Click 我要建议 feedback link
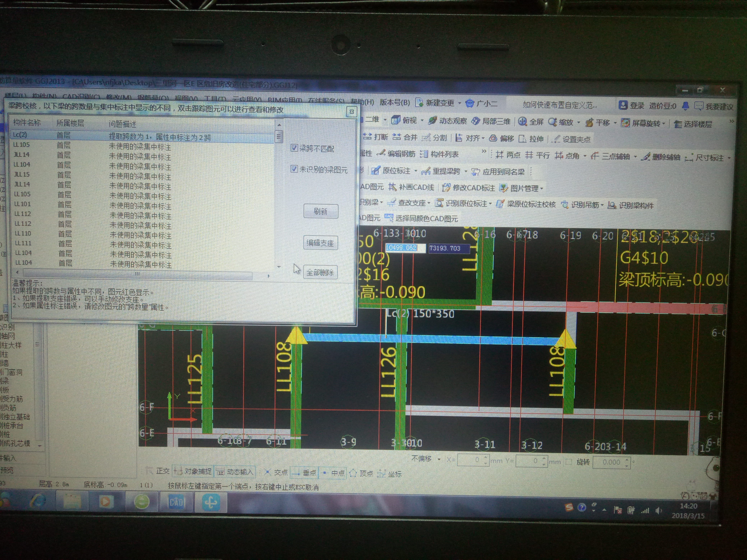This screenshot has height=560, width=747. coord(714,107)
